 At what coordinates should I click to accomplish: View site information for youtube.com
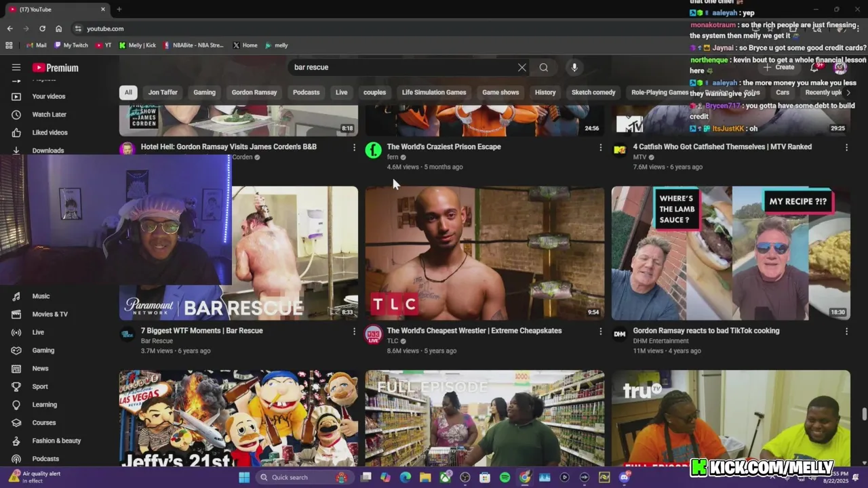pyautogui.click(x=78, y=28)
